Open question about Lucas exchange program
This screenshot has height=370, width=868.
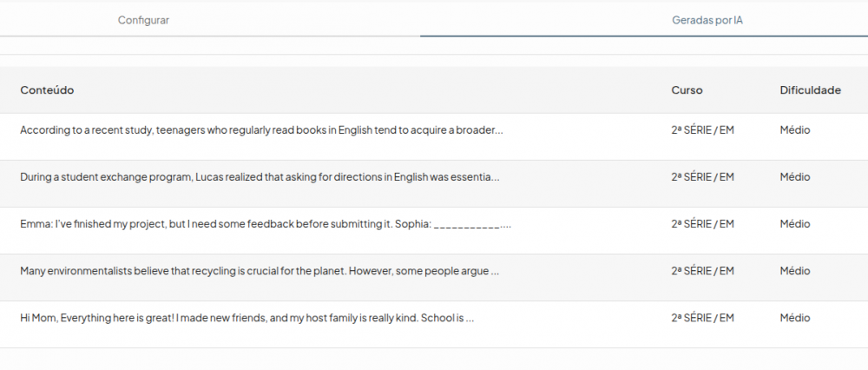click(260, 177)
